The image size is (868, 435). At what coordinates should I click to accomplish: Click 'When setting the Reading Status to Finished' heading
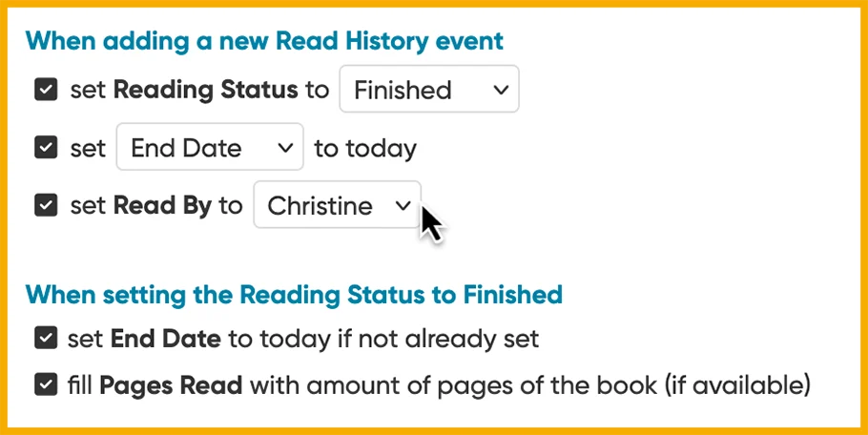pyautogui.click(x=294, y=294)
